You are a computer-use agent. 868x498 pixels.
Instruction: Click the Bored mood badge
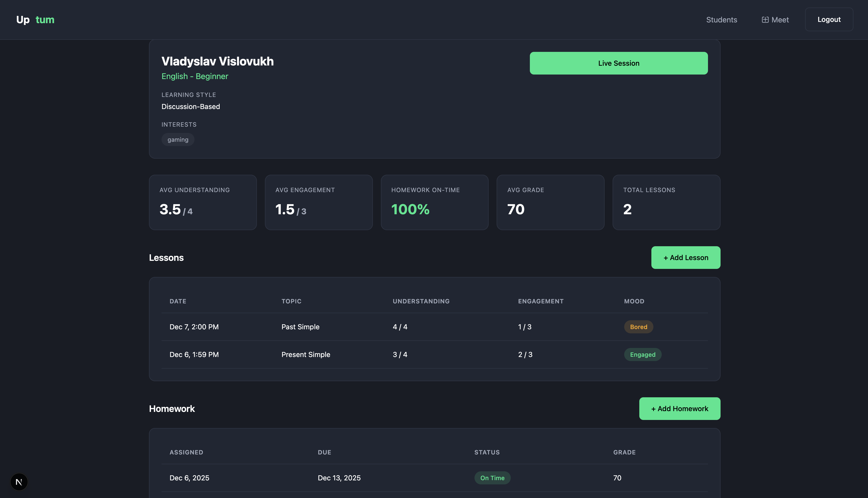(638, 327)
